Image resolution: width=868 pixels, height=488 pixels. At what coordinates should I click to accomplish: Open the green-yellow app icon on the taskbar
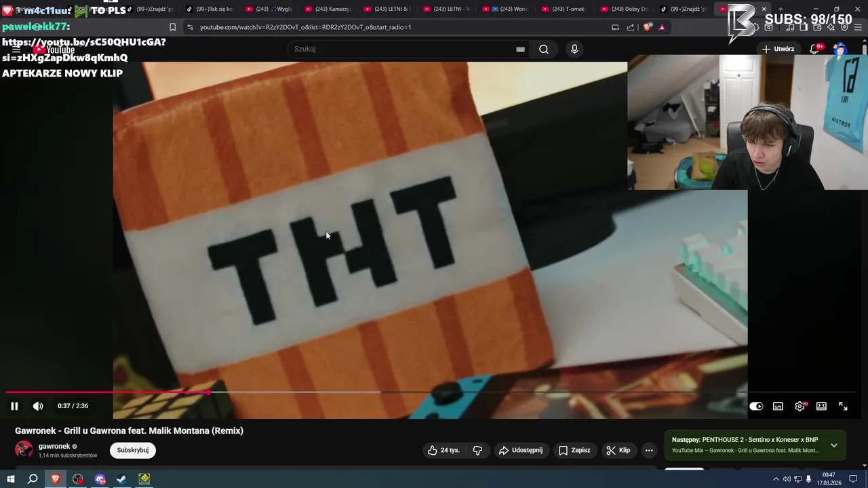[x=144, y=479]
